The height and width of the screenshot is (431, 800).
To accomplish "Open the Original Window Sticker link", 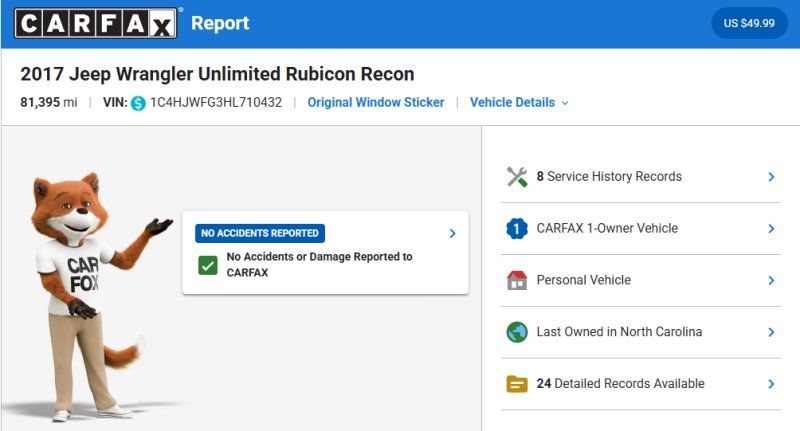I will pyautogui.click(x=376, y=103).
